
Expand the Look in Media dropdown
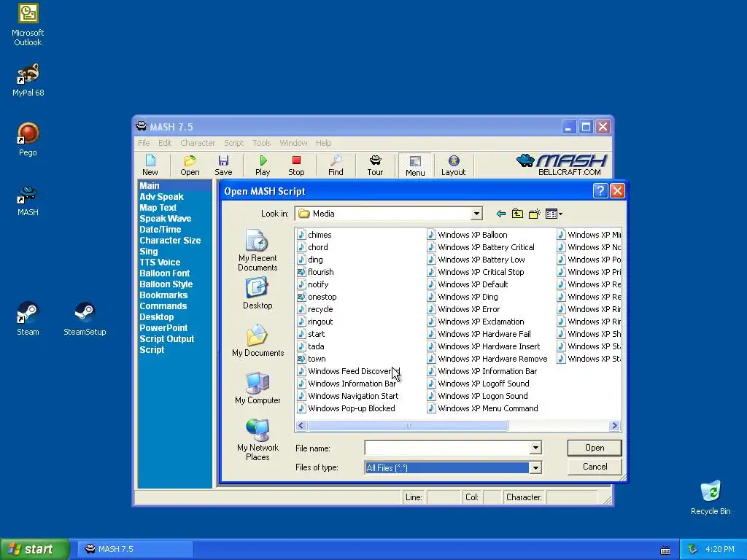[476, 214]
